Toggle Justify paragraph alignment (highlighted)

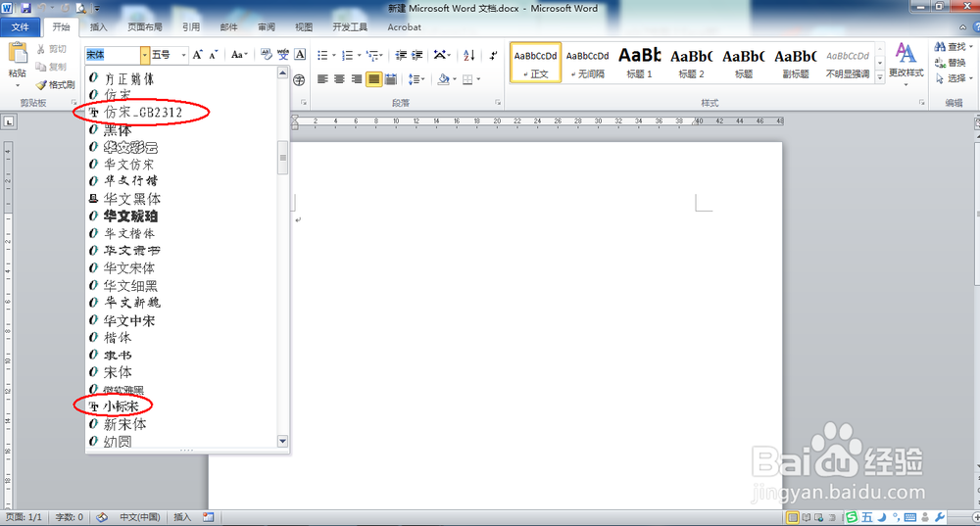tap(373, 79)
